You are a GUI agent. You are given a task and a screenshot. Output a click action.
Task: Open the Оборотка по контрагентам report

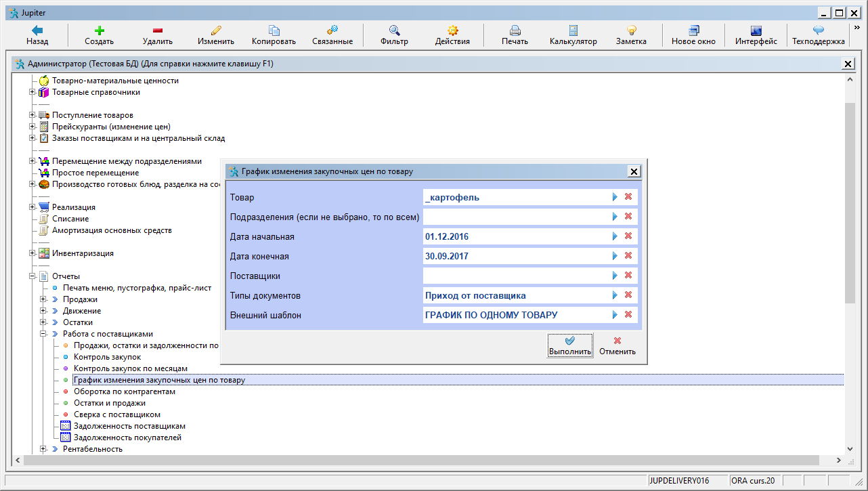(125, 391)
